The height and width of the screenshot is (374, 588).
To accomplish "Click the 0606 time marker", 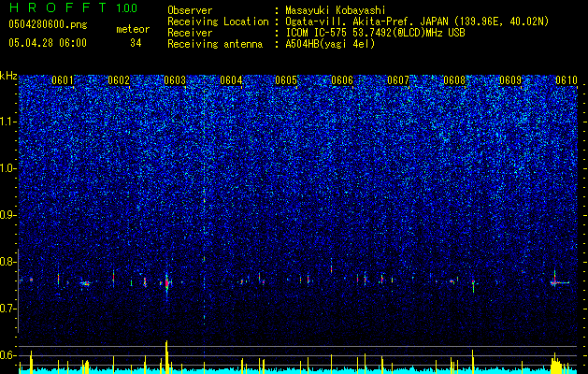I will (x=342, y=80).
